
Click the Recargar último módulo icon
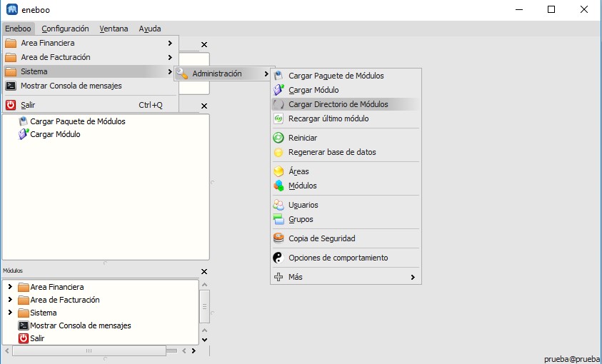tap(279, 118)
